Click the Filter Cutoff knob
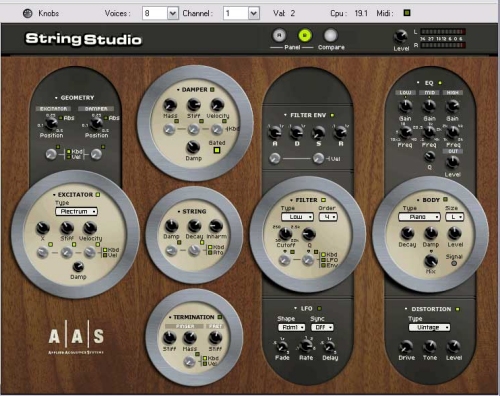This screenshot has width=500, height=396. point(285,234)
